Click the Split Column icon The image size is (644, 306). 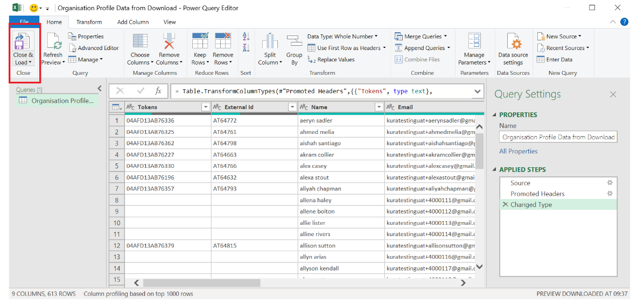(x=270, y=42)
